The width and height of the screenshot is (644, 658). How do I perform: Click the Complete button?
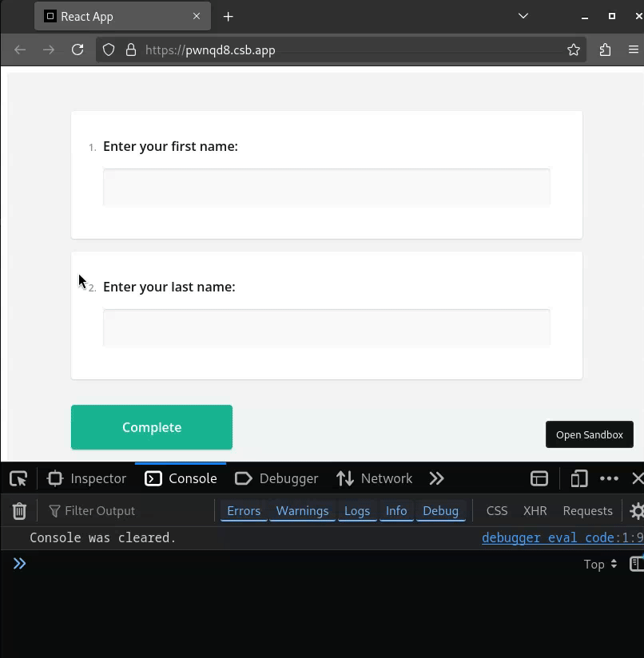[151, 427]
